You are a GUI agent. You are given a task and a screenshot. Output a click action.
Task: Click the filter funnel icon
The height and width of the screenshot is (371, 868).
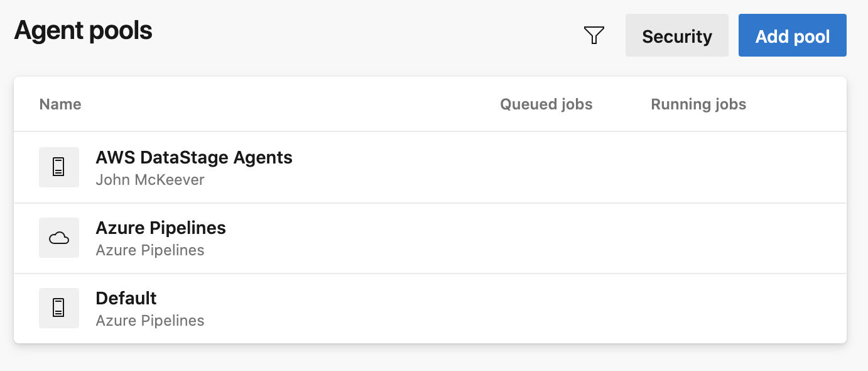pyautogui.click(x=594, y=36)
